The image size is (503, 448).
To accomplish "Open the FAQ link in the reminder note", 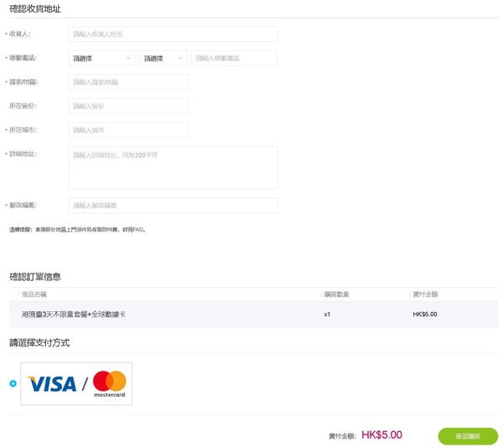I will [139, 229].
